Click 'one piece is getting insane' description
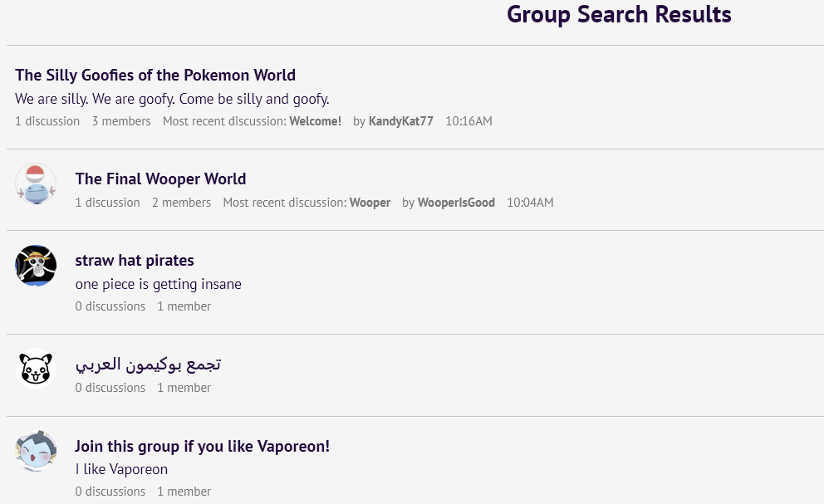The image size is (824, 504). [158, 284]
